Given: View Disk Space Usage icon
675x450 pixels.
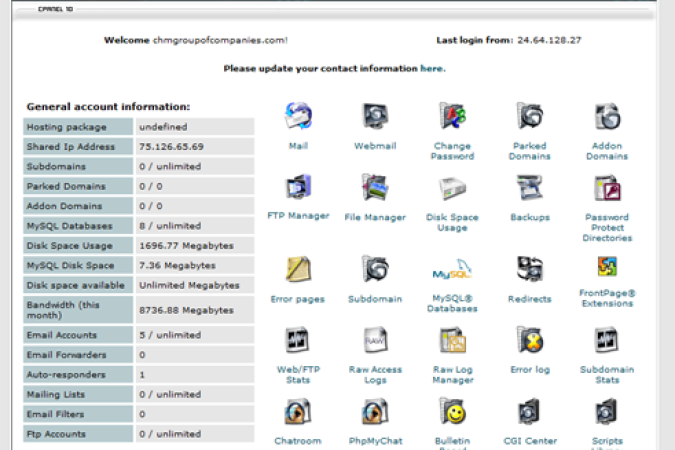Looking at the screenshot, I should click(452, 190).
